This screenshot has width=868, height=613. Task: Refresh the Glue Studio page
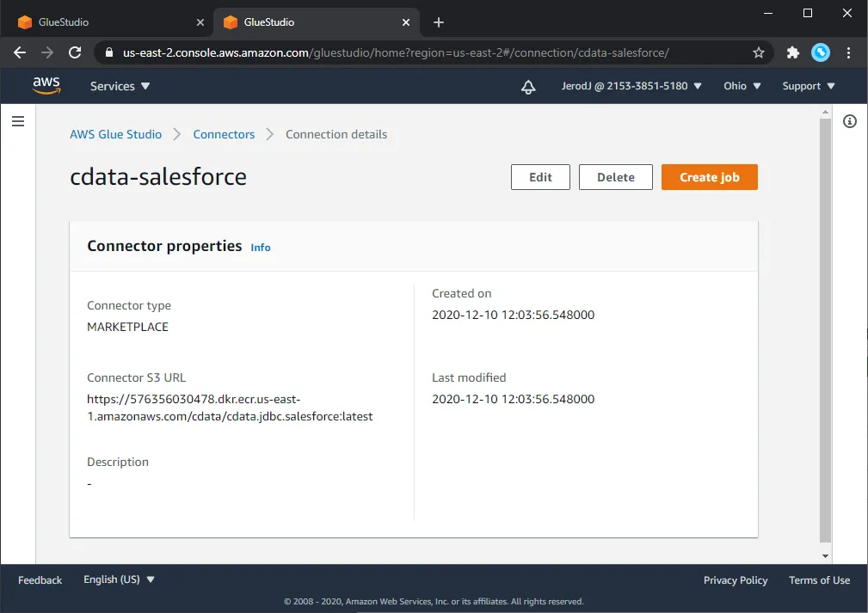[x=75, y=52]
